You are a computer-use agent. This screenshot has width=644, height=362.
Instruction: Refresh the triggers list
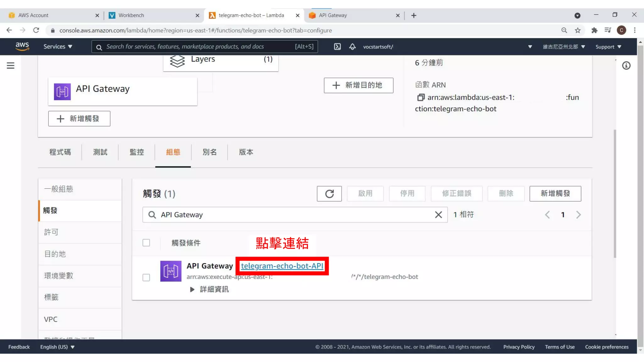(329, 194)
